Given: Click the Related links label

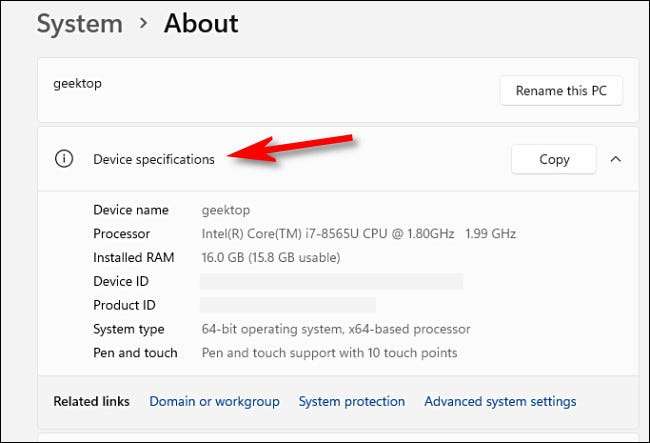Looking at the screenshot, I should (x=91, y=401).
